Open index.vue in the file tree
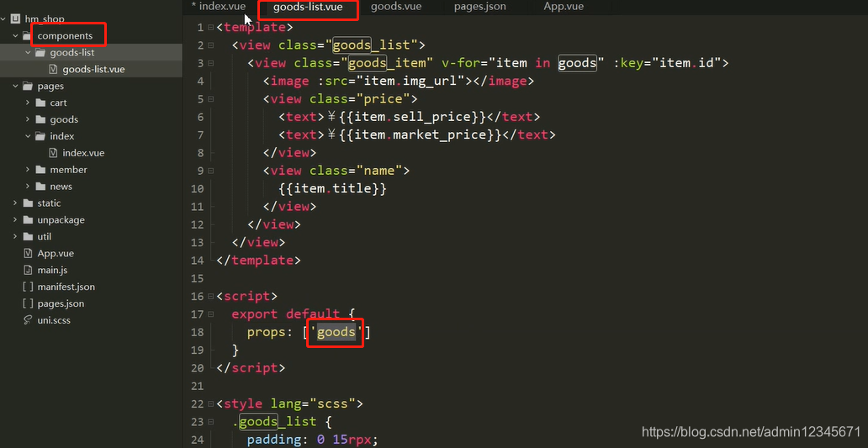This screenshot has height=448, width=868. coord(83,153)
